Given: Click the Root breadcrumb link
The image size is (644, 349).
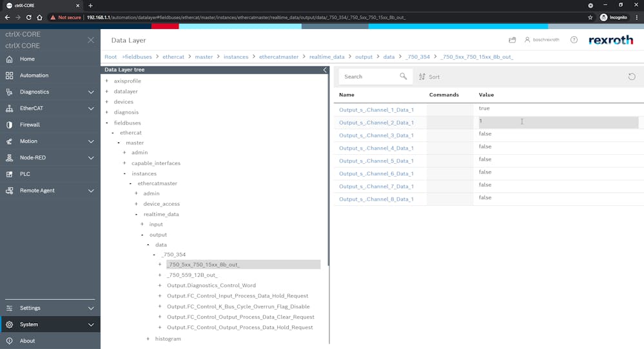Looking at the screenshot, I should pyautogui.click(x=110, y=57).
